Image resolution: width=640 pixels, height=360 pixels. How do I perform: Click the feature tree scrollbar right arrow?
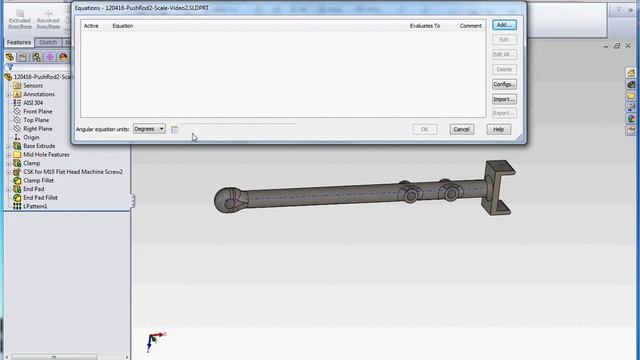[127, 357]
